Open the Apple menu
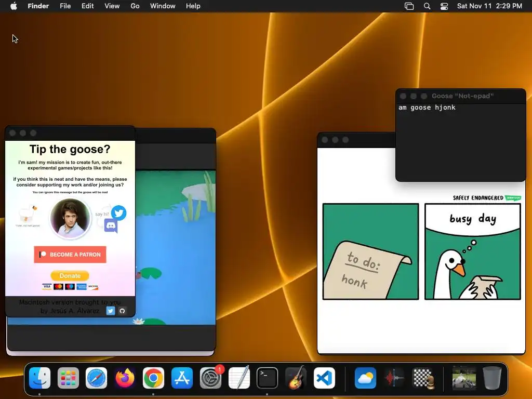Screen dimensions: 532x399 click(14, 6)
